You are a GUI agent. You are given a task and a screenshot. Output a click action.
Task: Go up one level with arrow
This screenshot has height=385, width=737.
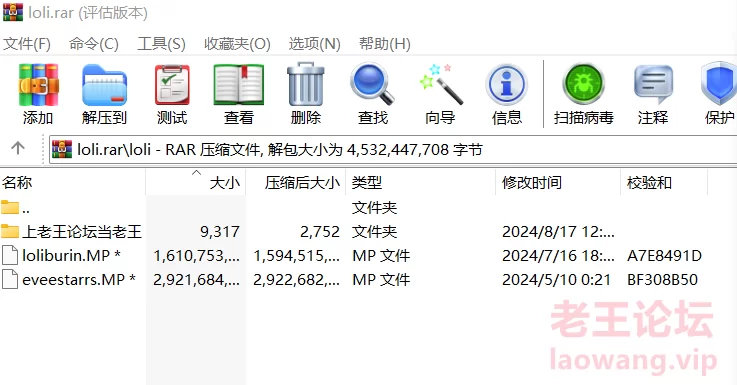18,148
